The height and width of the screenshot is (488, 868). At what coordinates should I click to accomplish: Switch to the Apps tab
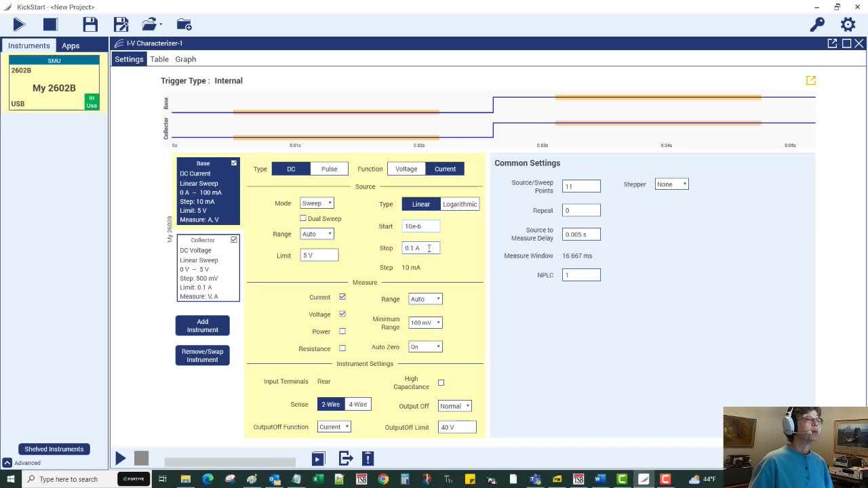[71, 45]
